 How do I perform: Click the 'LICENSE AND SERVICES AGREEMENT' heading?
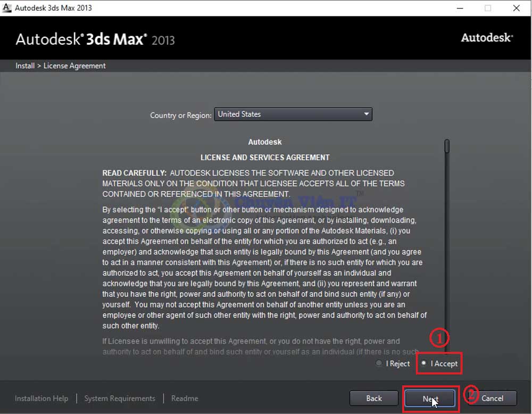point(265,158)
